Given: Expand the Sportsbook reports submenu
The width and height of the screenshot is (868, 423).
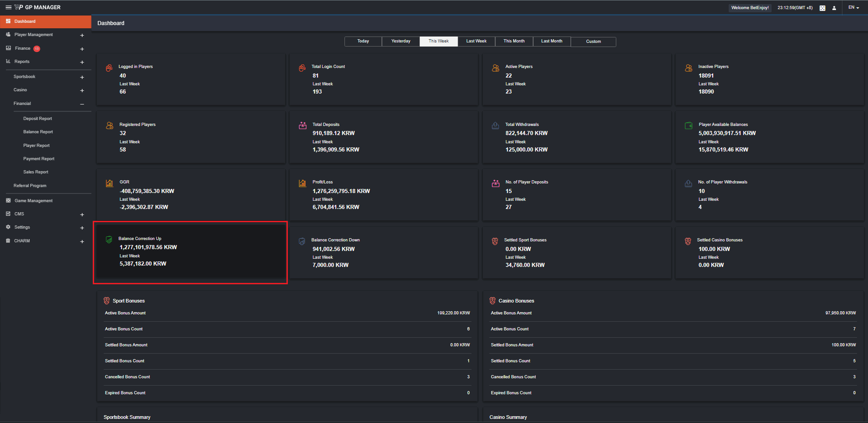Looking at the screenshot, I should pos(82,78).
